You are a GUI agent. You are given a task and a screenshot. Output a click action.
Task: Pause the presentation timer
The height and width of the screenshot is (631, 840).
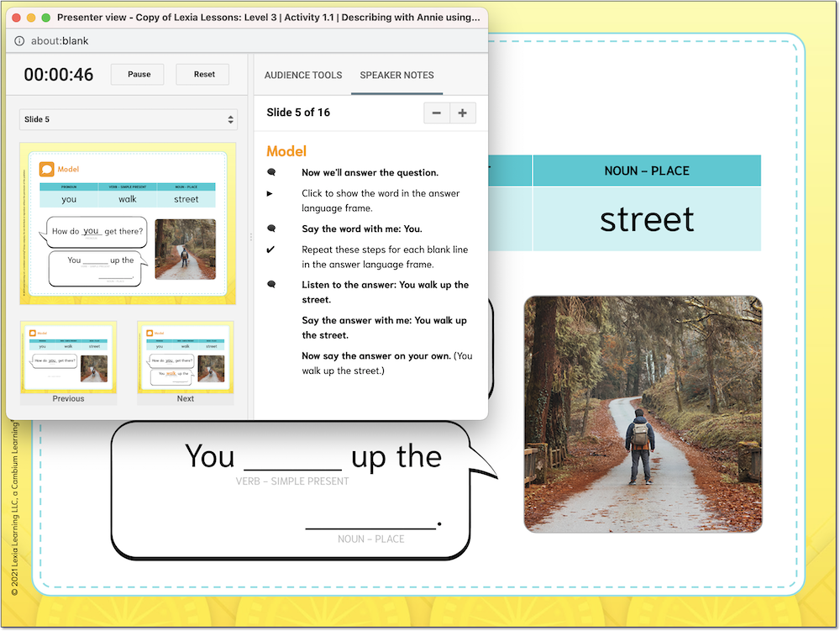[137, 74]
